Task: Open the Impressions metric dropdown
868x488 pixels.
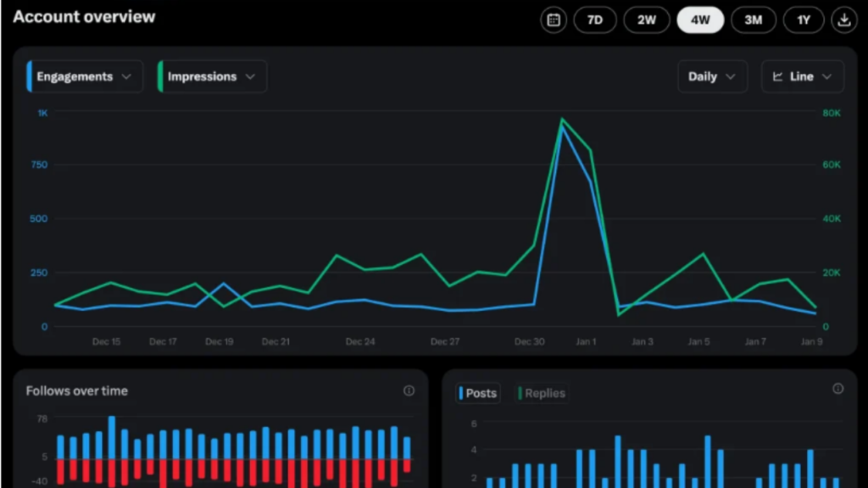Action: (212, 76)
